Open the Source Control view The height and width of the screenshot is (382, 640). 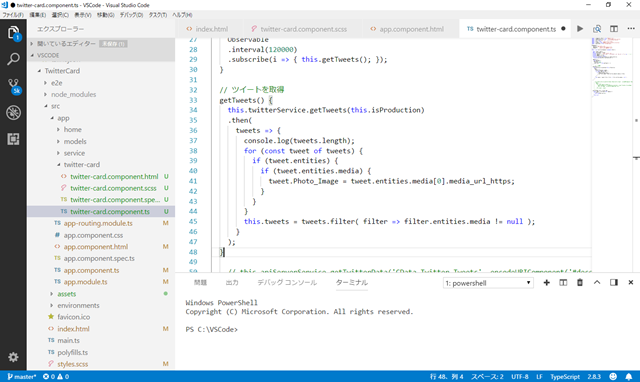13,87
